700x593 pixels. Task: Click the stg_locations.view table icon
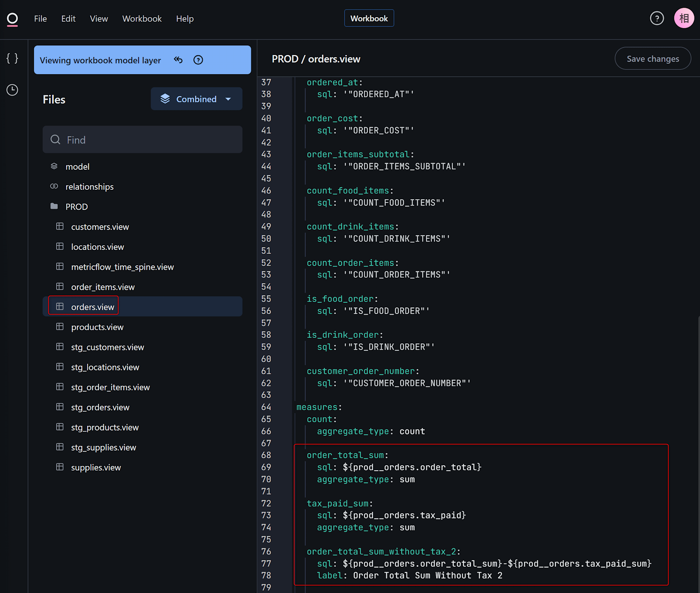pyautogui.click(x=60, y=367)
